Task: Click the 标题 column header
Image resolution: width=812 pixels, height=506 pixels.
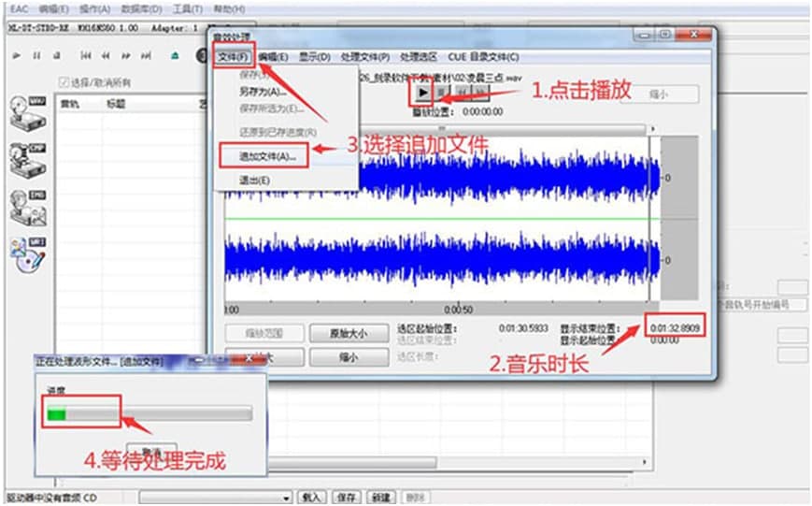Action: [x=116, y=104]
